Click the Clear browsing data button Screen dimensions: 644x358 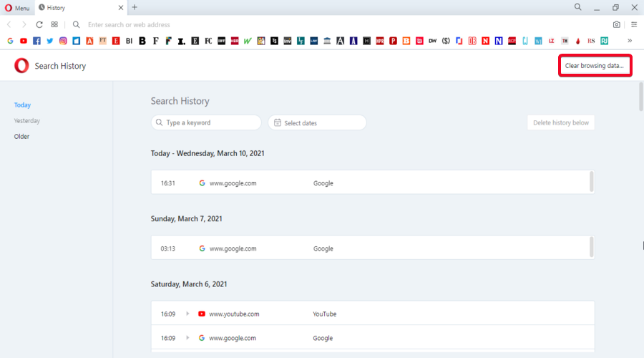[x=594, y=66]
